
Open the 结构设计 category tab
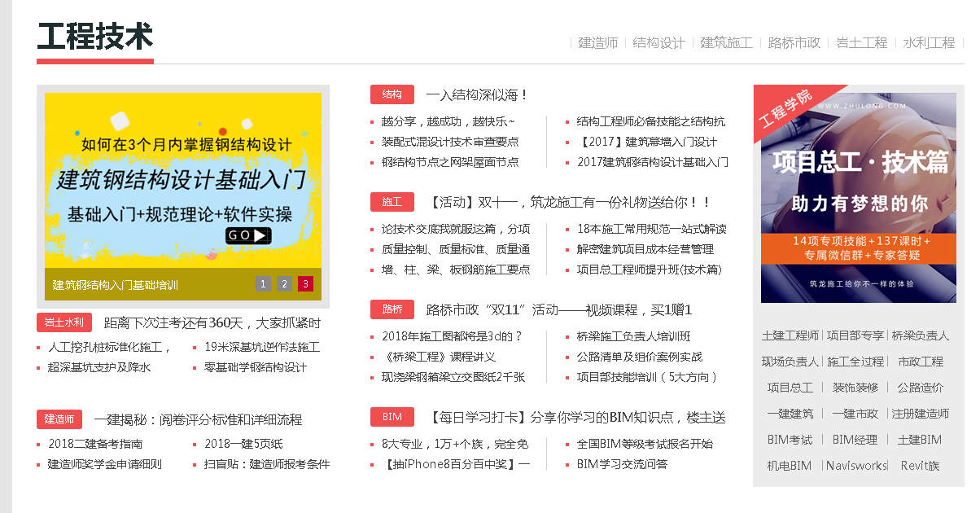pyautogui.click(x=659, y=43)
